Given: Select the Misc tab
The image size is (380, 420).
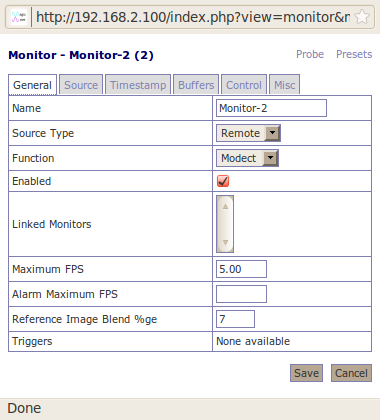Looking at the screenshot, I should [284, 85].
